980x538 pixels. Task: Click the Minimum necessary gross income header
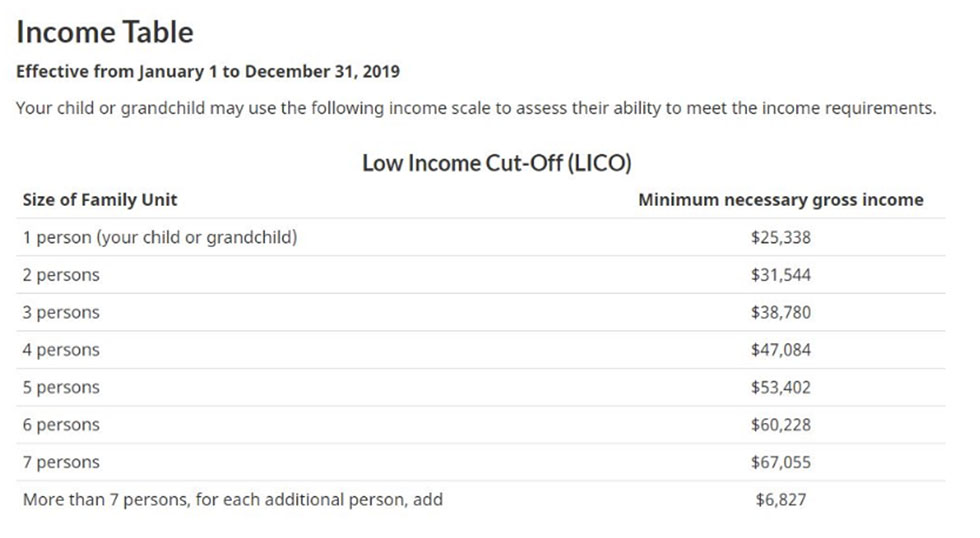point(781,200)
